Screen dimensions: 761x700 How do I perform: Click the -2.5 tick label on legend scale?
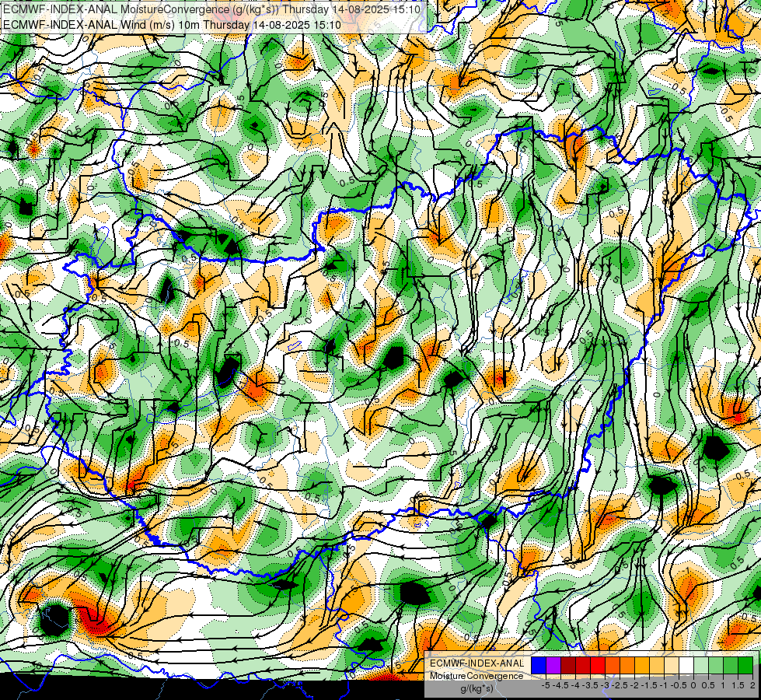coord(620,685)
